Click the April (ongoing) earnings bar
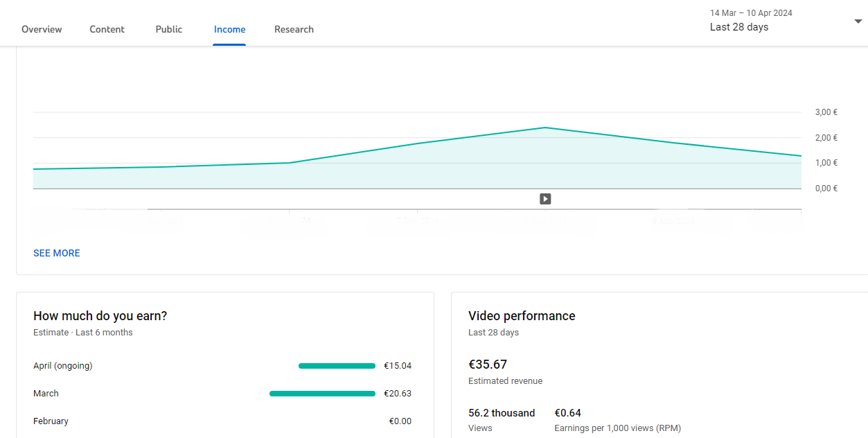Image resolution: width=868 pixels, height=438 pixels. point(337,366)
